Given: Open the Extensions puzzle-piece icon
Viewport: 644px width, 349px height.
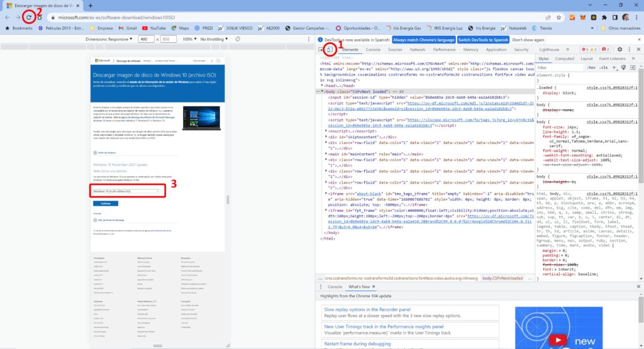Looking at the screenshot, I should point(604,17).
